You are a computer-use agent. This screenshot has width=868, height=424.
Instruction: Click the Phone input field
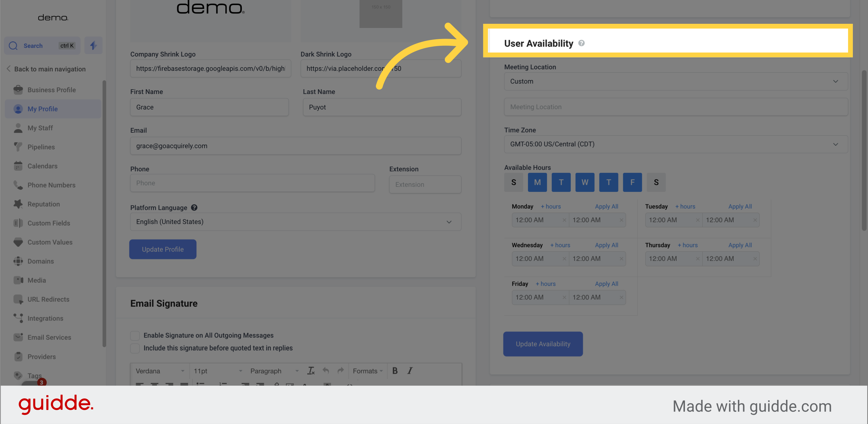click(252, 183)
